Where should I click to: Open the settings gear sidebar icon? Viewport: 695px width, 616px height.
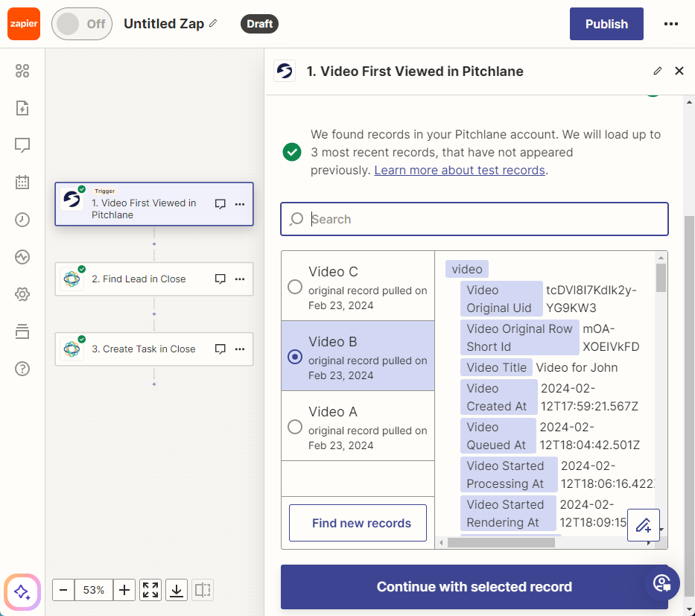pos(22,293)
